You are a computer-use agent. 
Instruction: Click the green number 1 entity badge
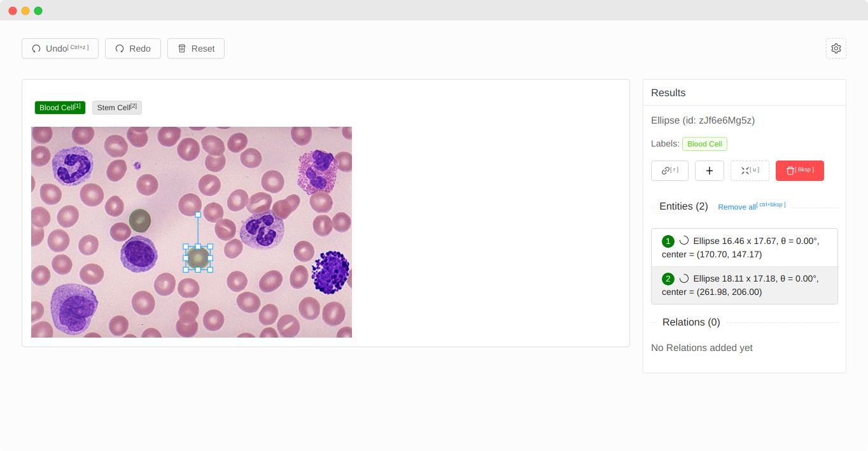668,241
